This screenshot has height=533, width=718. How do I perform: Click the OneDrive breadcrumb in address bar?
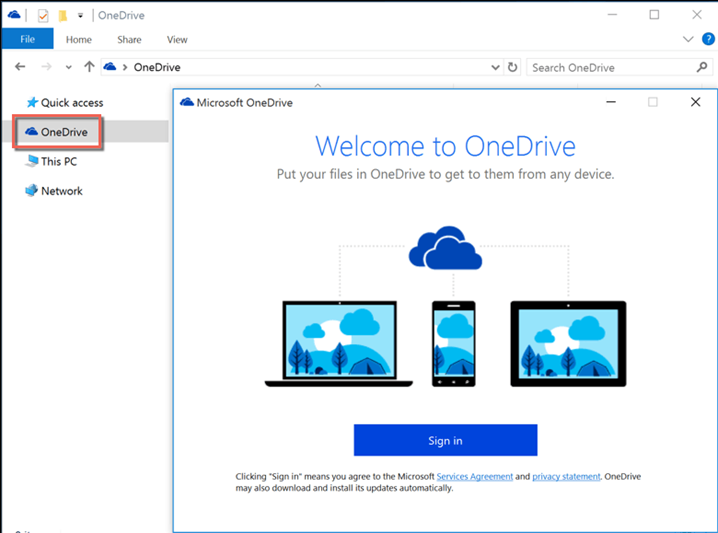tap(157, 67)
